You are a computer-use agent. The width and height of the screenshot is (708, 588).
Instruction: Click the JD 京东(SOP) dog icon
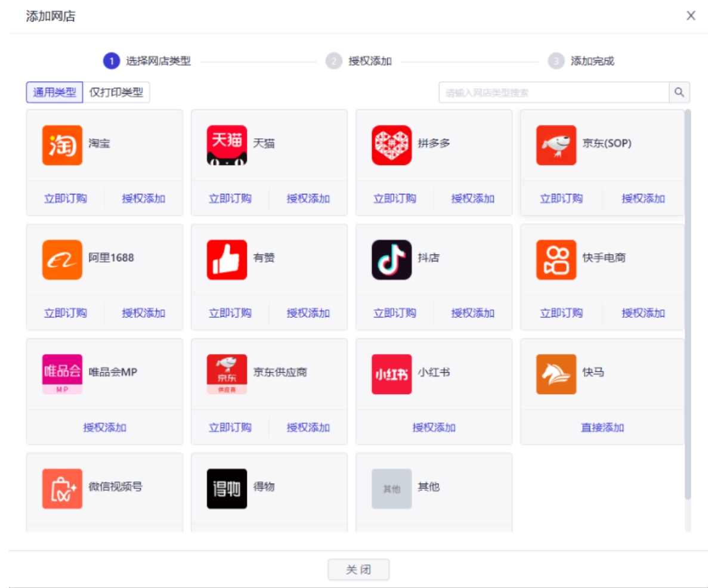pyautogui.click(x=556, y=145)
